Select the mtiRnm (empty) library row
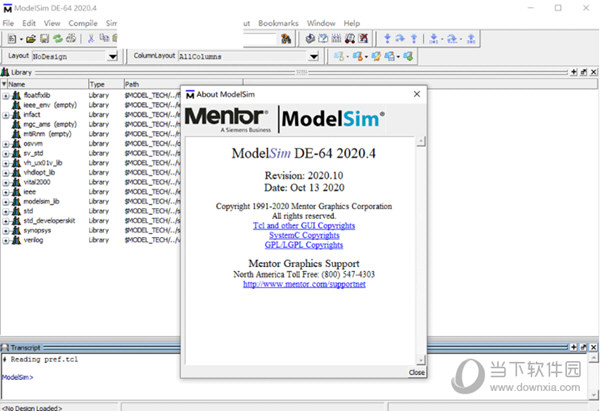The height and width of the screenshot is (411, 600). point(90,134)
